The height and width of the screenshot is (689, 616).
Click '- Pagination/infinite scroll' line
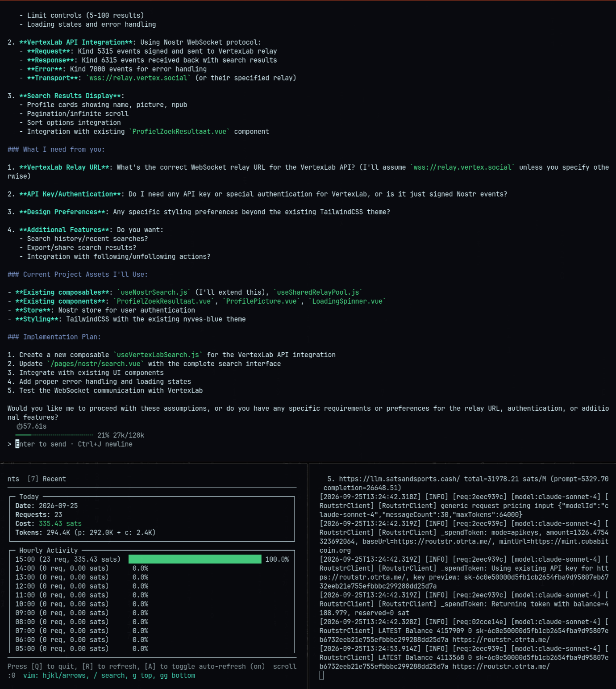click(x=74, y=114)
